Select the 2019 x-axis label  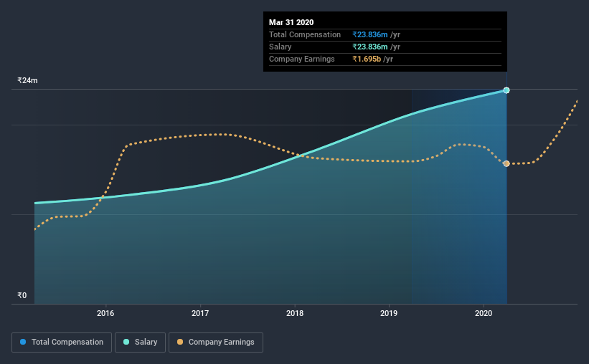click(389, 313)
